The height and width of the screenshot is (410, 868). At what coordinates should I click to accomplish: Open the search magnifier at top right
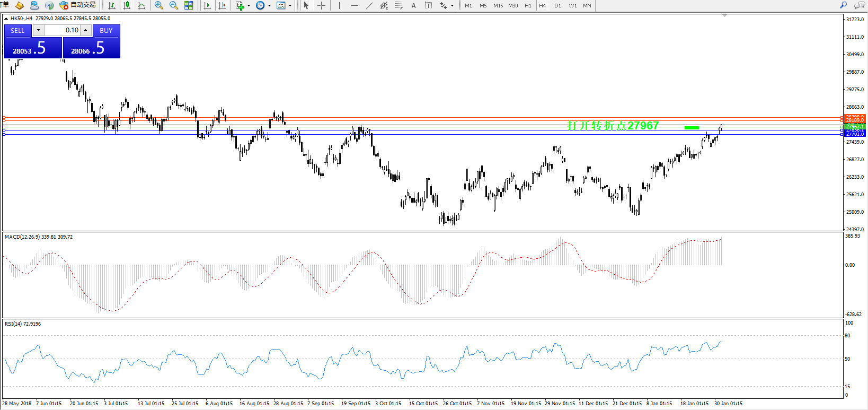pyautogui.click(x=843, y=5)
